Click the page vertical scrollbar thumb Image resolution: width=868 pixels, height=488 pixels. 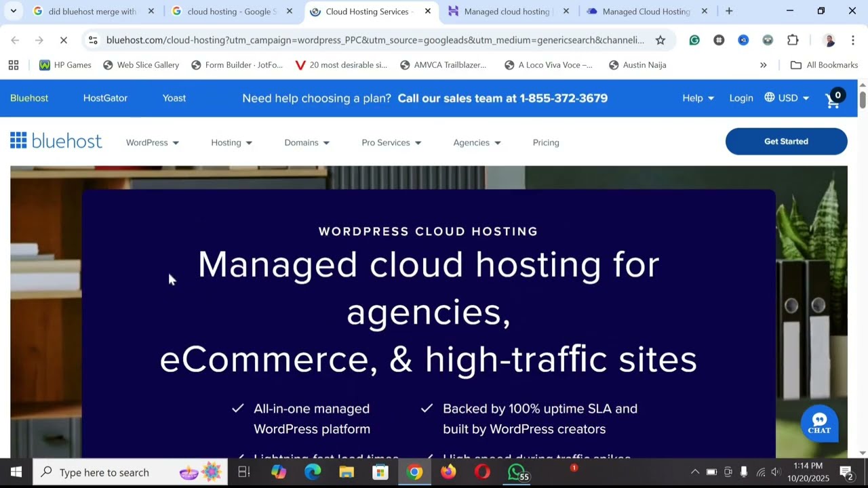click(863, 99)
